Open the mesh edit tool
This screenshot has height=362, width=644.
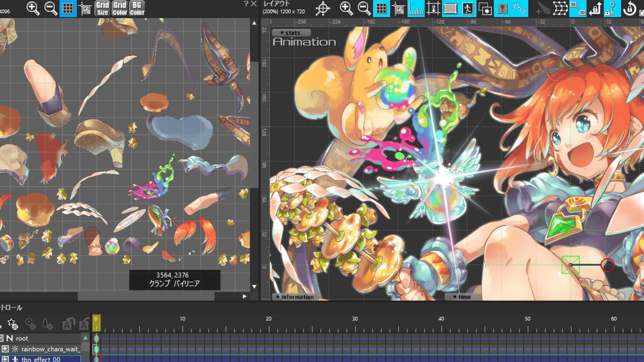(560, 9)
